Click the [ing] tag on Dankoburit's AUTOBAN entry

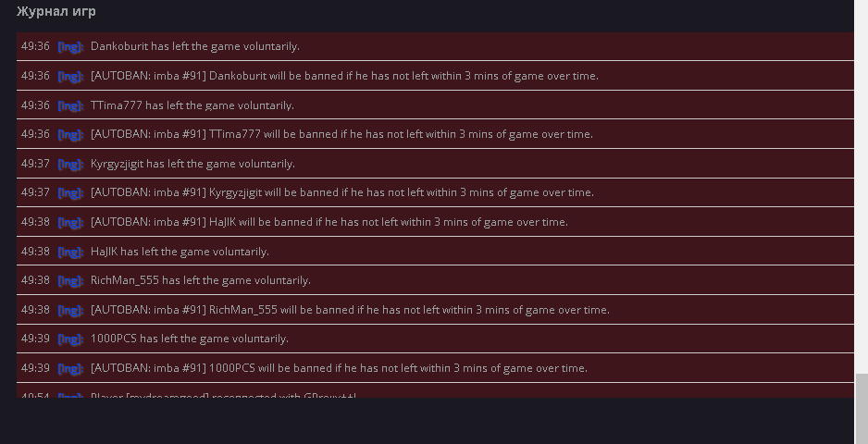(x=71, y=76)
